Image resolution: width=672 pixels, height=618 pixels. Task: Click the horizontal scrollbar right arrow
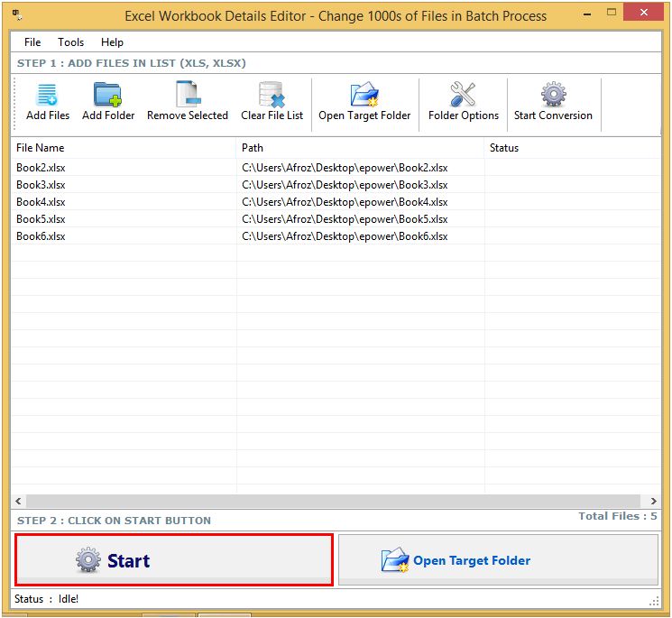pyautogui.click(x=653, y=501)
